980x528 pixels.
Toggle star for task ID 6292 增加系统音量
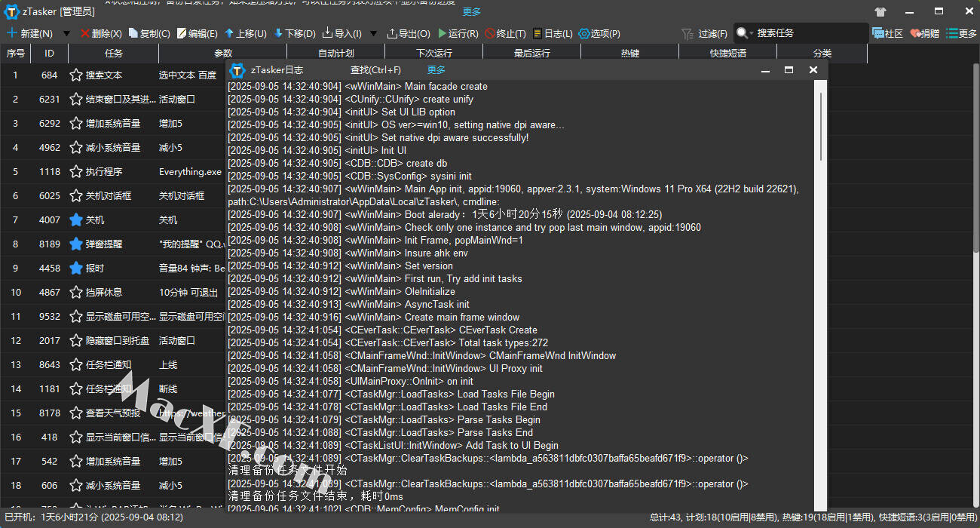75,124
